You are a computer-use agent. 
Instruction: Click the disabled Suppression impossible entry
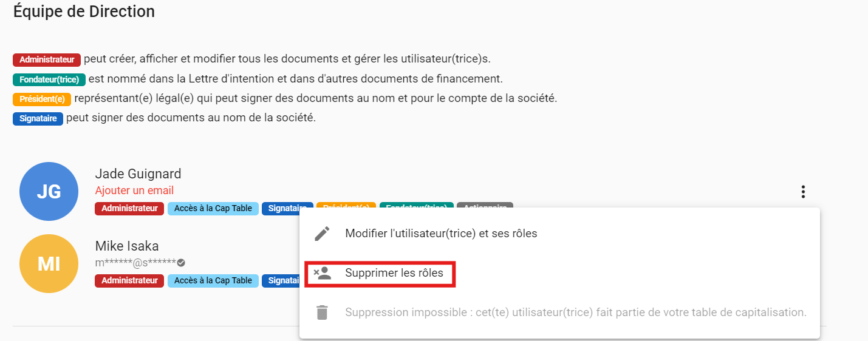tap(575, 312)
